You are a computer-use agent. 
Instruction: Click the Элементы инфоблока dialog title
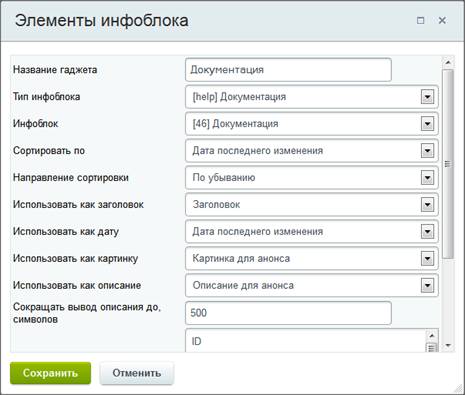tap(102, 21)
